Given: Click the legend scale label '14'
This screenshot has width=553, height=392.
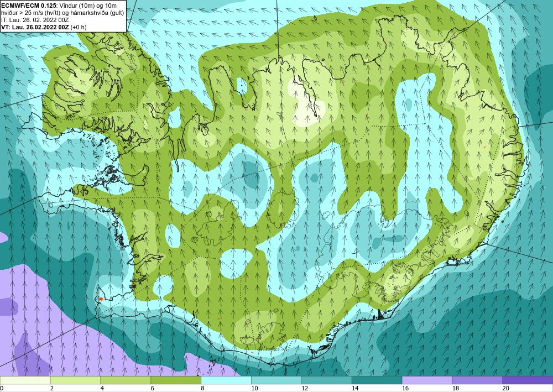Looking at the screenshot, I should coord(355,389).
